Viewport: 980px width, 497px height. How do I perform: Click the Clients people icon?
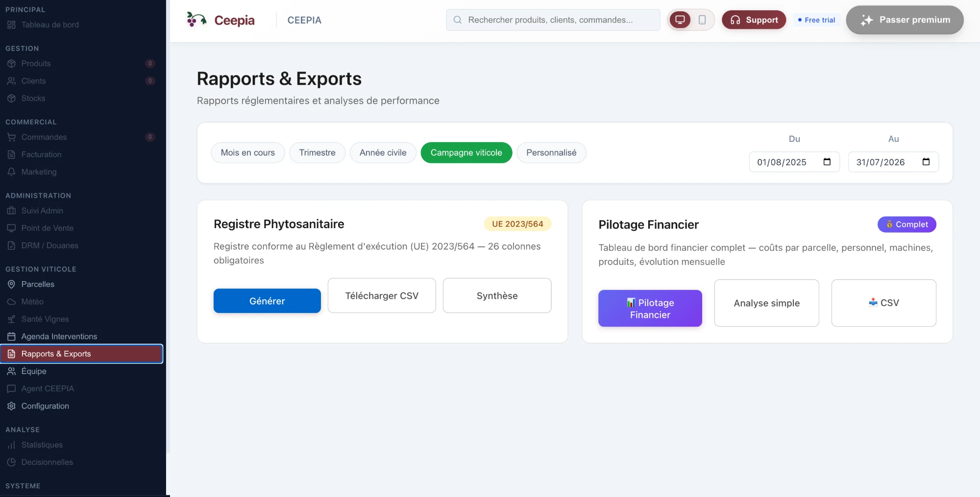point(11,81)
